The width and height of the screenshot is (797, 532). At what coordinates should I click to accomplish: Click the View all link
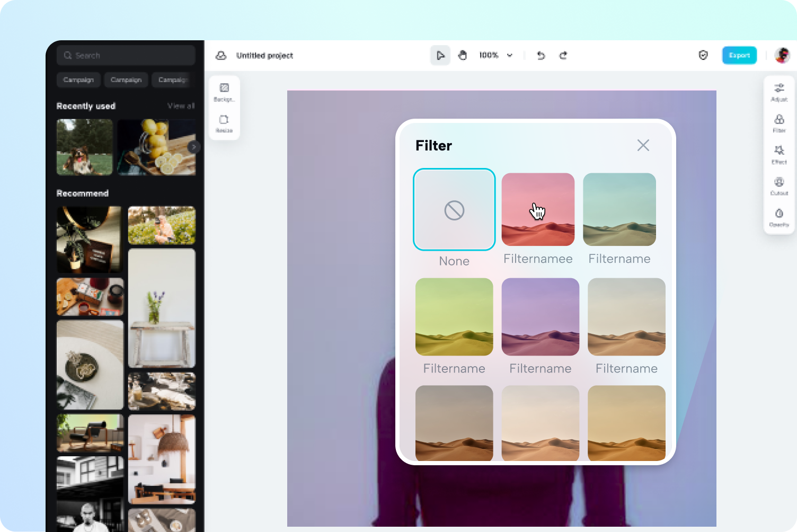pyautogui.click(x=181, y=106)
